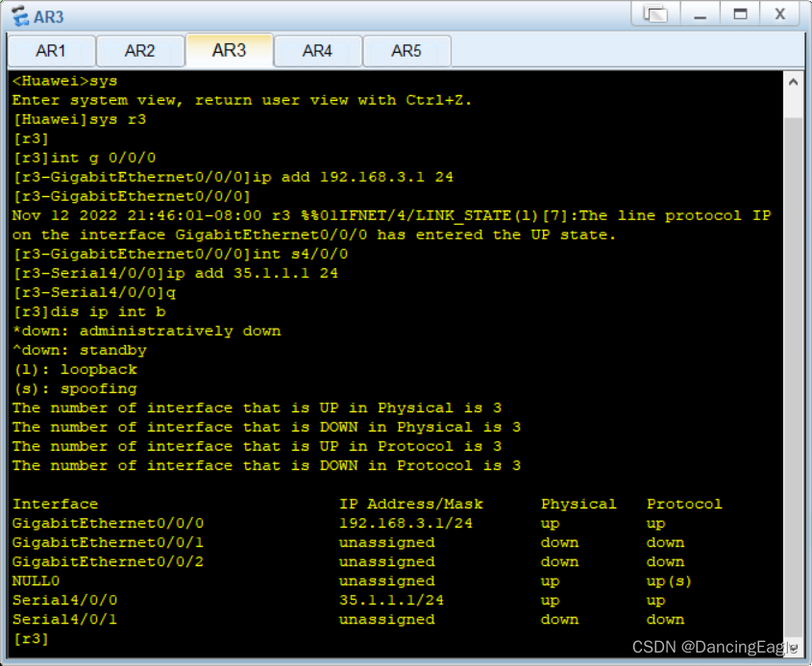Click 'UP in Physical is 3' line
The width and height of the screenshot is (812, 666).
point(257,407)
